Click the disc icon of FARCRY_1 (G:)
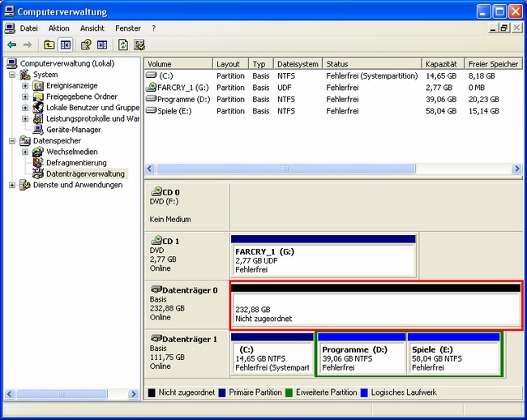Image resolution: width=527 pixels, height=420 pixels. tap(152, 87)
